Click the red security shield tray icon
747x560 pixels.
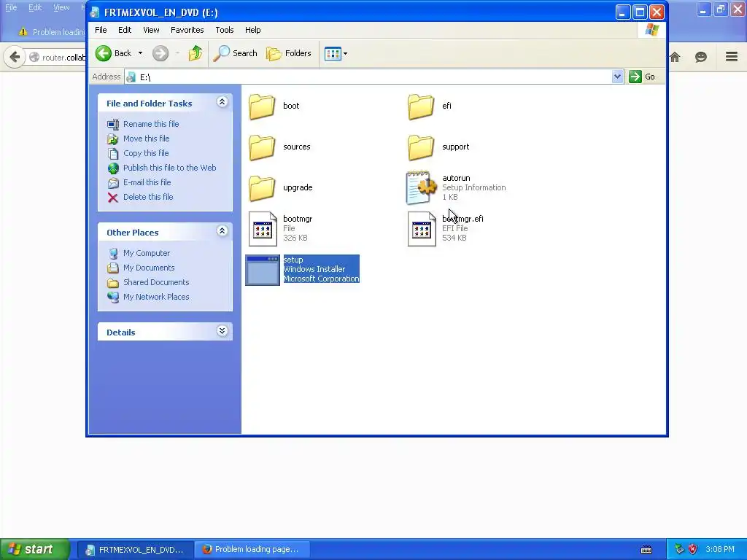tap(693, 549)
